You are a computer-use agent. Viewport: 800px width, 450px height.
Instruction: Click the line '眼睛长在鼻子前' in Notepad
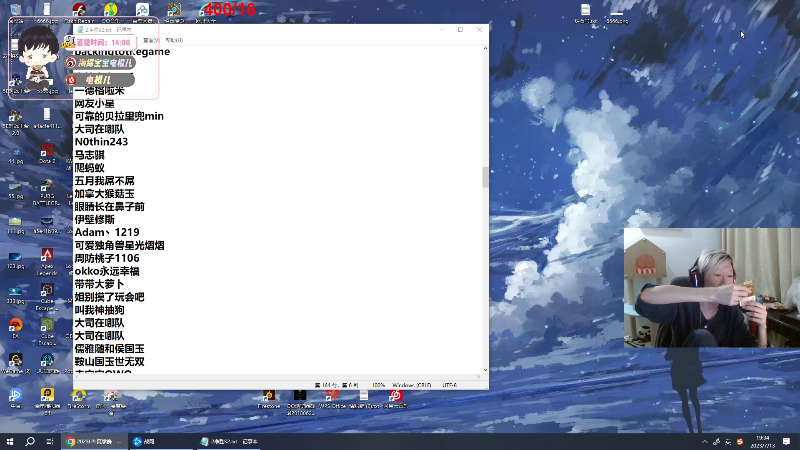tap(109, 207)
